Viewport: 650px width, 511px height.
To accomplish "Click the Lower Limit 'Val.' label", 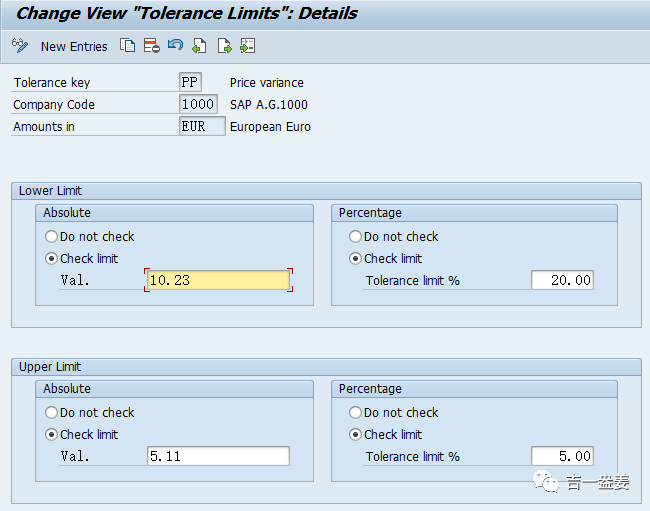I will pos(75,281).
